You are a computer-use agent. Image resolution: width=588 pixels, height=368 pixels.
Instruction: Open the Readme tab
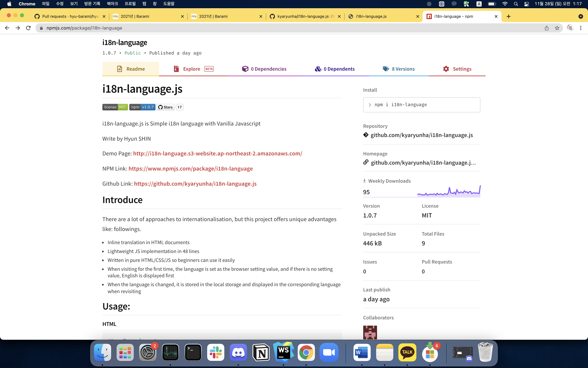(x=131, y=69)
